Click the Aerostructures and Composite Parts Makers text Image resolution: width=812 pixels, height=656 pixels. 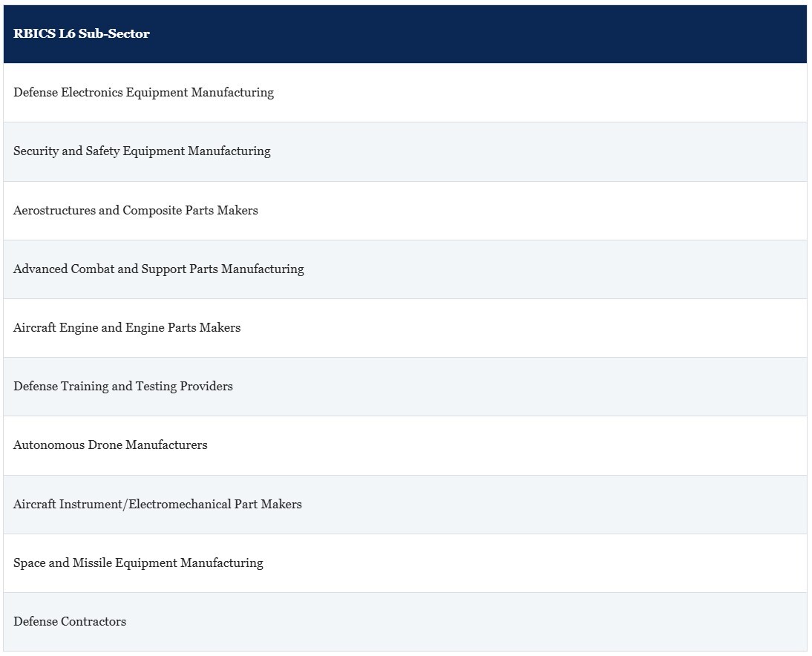pyautogui.click(x=136, y=210)
